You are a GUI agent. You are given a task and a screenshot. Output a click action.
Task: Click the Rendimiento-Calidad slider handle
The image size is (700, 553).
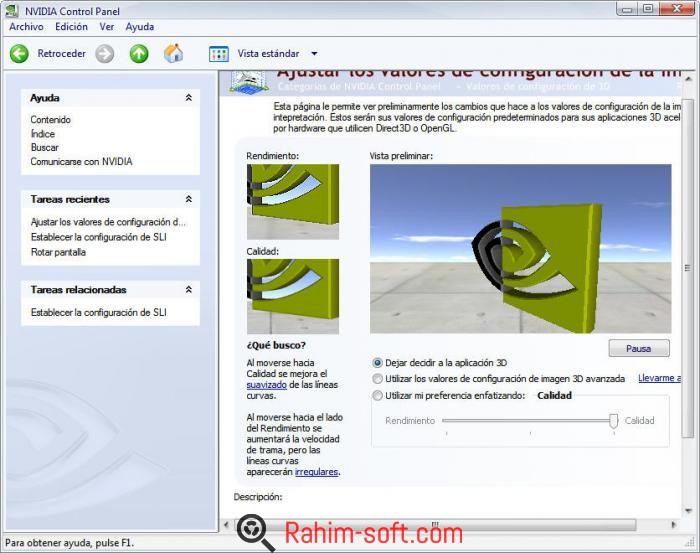[x=614, y=421]
